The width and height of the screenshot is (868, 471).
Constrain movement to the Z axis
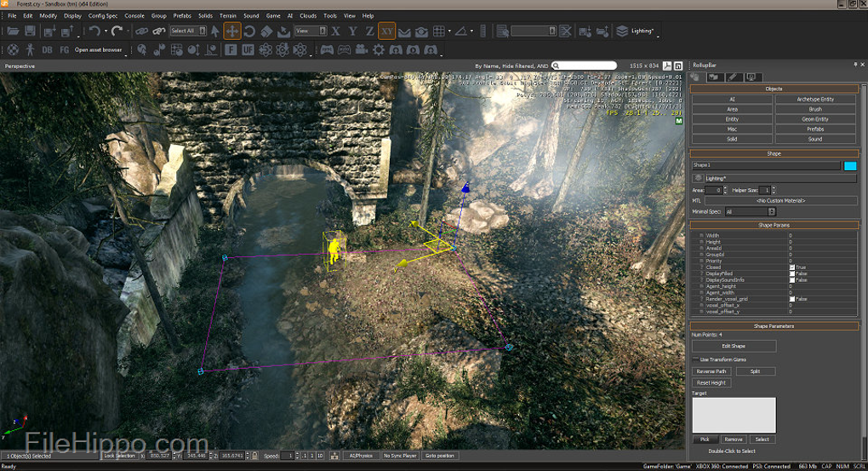point(368,32)
